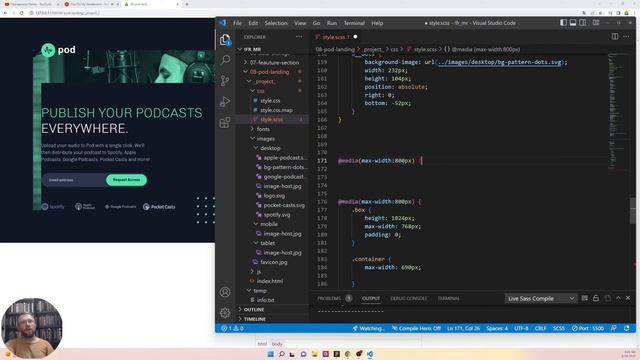Toggle Secondary Side Bar layout button

point(583,23)
